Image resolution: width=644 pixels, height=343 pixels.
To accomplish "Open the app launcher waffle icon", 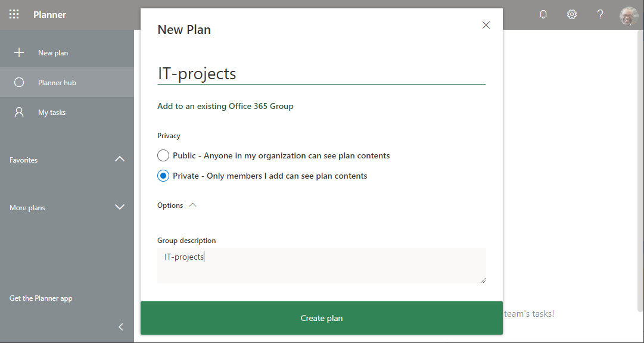I will point(14,14).
